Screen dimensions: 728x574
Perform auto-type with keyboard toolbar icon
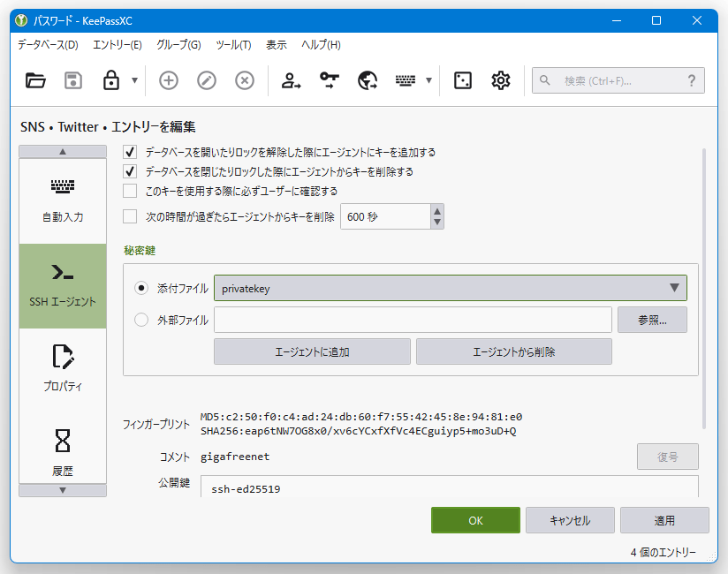(406, 80)
